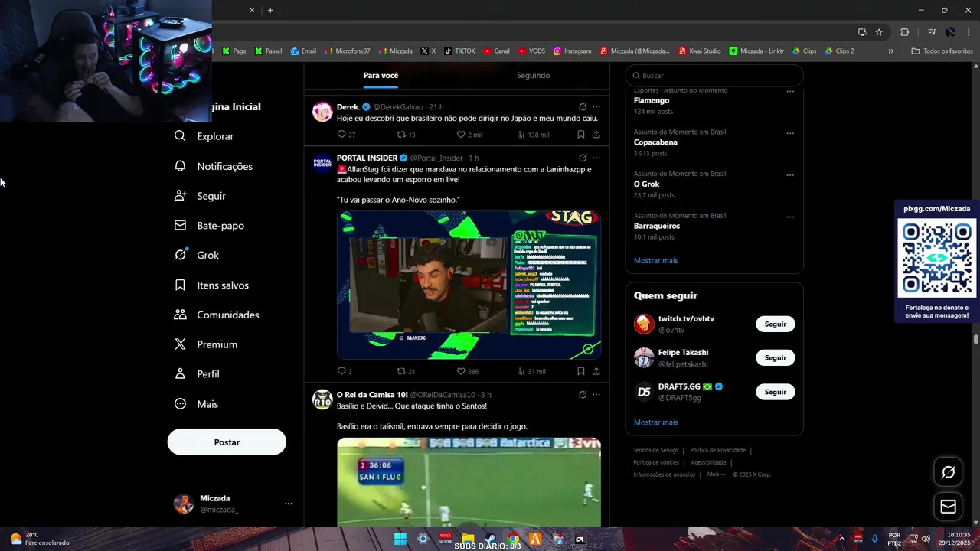Switch to the Seguindo tab

[533, 76]
